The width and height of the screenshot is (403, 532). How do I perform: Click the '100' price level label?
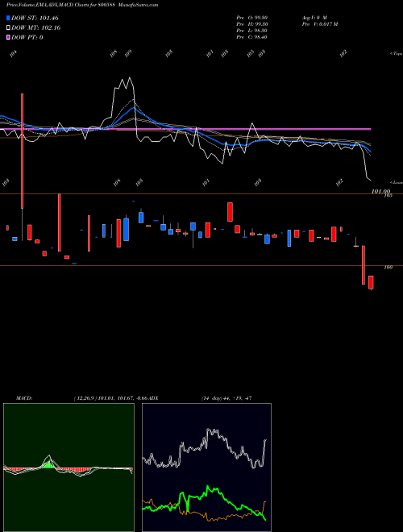[x=388, y=268]
